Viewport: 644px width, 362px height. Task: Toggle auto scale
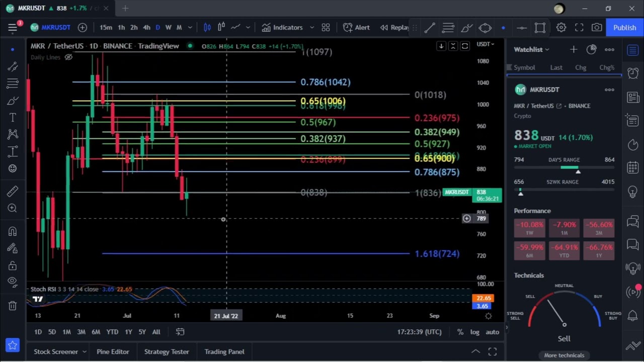(x=492, y=332)
